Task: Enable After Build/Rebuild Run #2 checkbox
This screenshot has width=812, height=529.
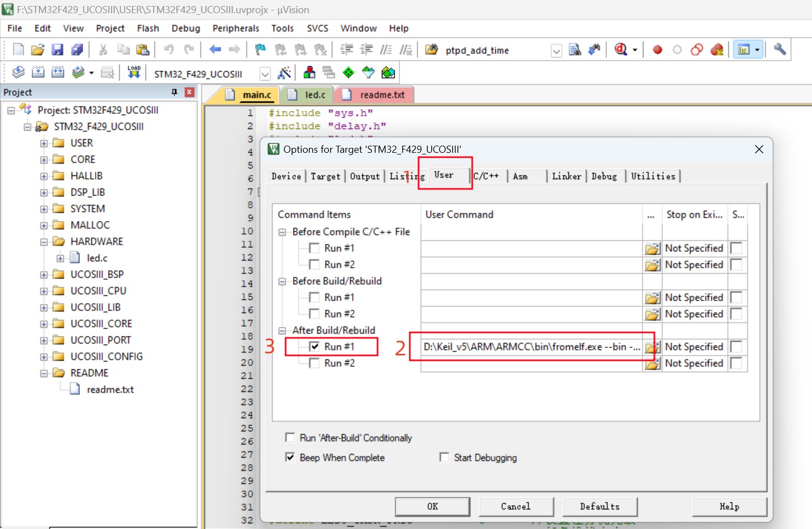Action: click(x=314, y=363)
